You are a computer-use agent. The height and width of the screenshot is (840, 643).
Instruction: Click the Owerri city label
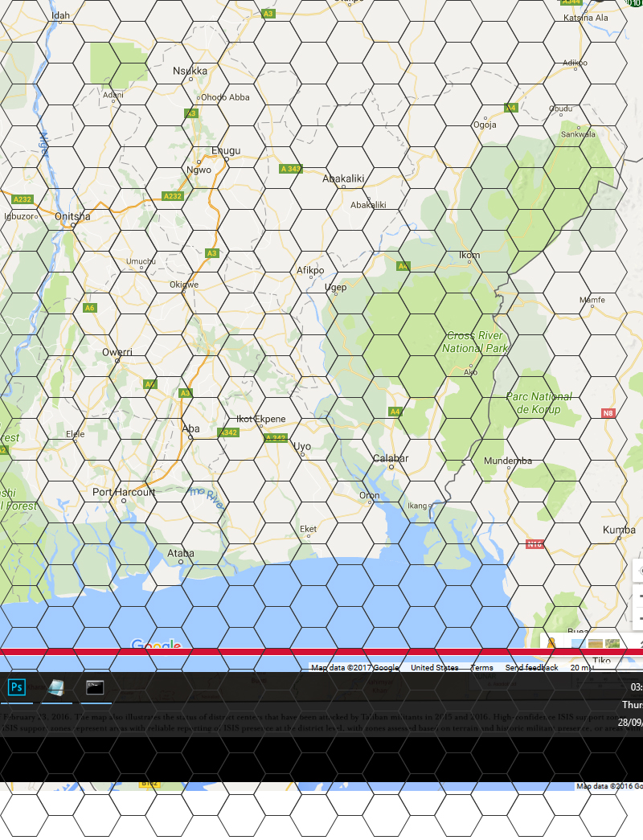click(117, 352)
